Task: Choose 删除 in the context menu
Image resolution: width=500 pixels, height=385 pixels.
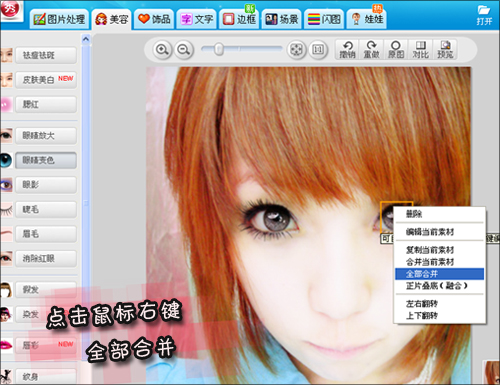Action: [x=440, y=214]
